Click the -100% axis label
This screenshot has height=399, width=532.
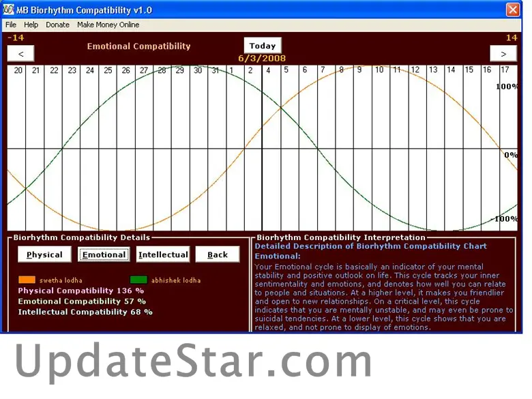(504, 219)
